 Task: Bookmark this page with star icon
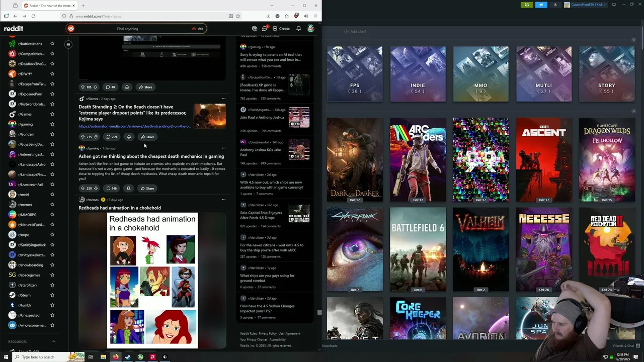click(x=238, y=16)
